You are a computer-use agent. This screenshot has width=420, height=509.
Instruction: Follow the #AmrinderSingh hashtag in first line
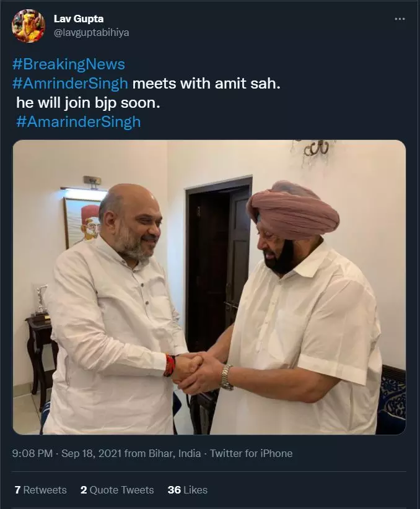70,84
